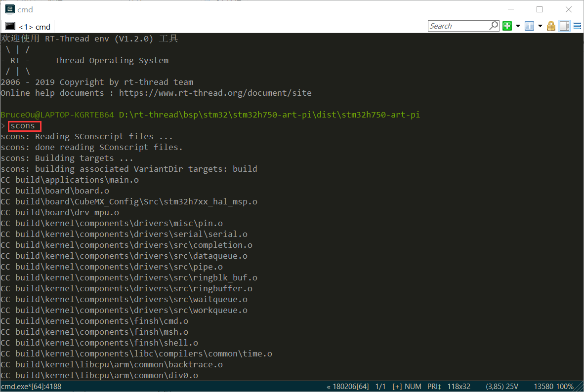584x392 pixels.
Task: Open the new console dropdown arrow
Action: click(518, 26)
